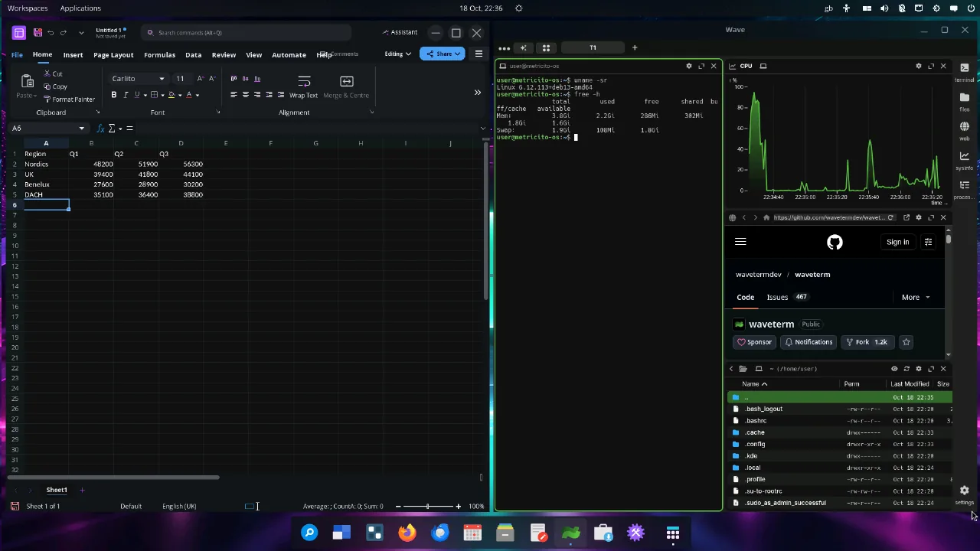Click the GitHub Sign in button
980x551 pixels.
click(x=897, y=243)
